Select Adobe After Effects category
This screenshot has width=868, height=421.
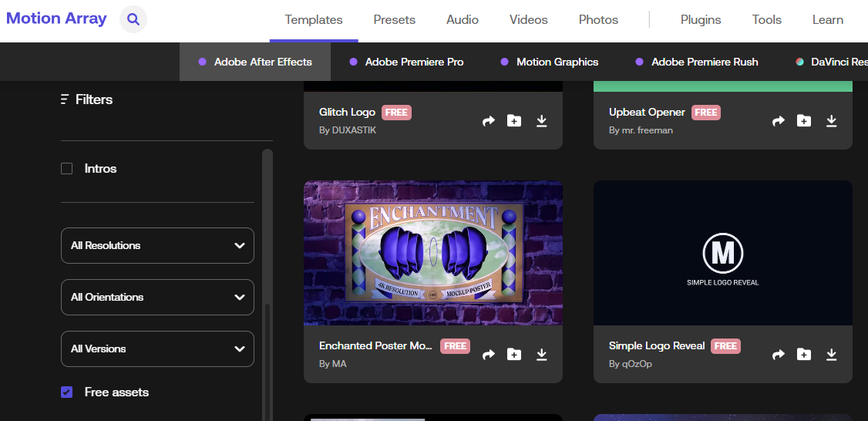pyautogui.click(x=255, y=62)
